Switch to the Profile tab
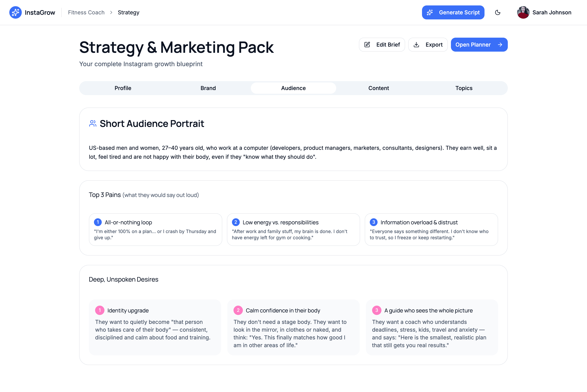 pos(123,88)
